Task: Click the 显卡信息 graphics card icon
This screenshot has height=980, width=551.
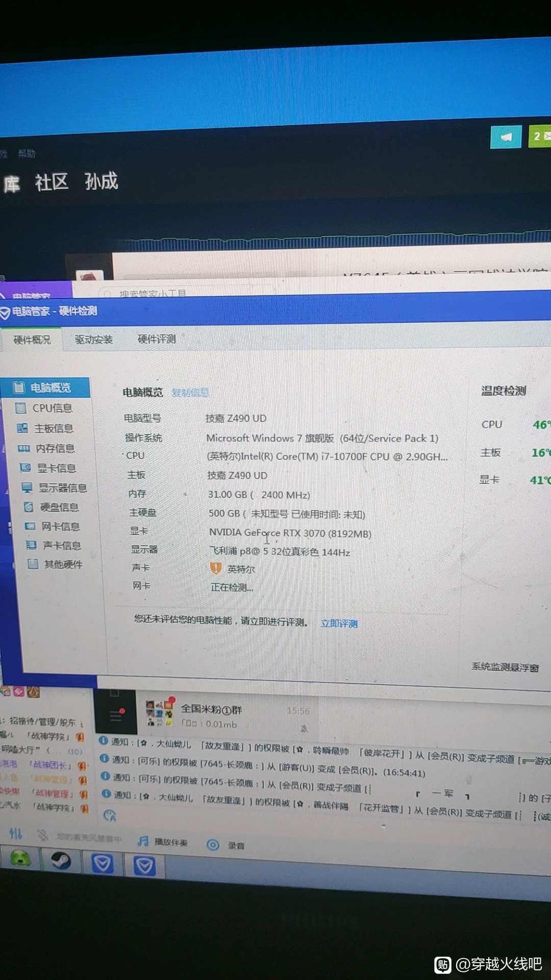Action: pos(25,468)
